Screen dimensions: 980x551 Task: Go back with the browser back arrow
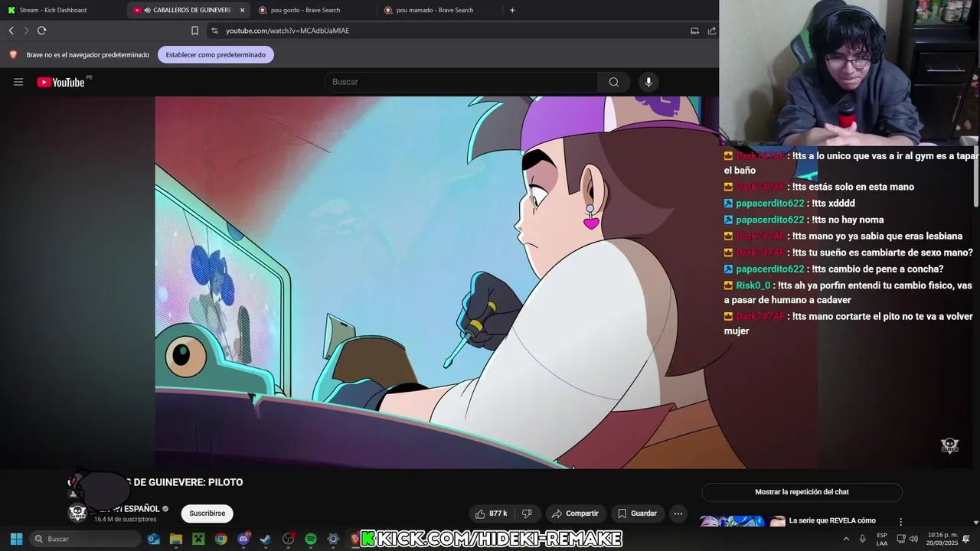[11, 31]
